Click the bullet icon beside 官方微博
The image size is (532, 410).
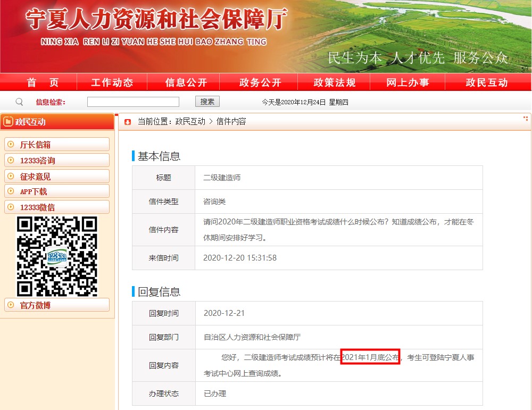pyautogui.click(x=11, y=305)
